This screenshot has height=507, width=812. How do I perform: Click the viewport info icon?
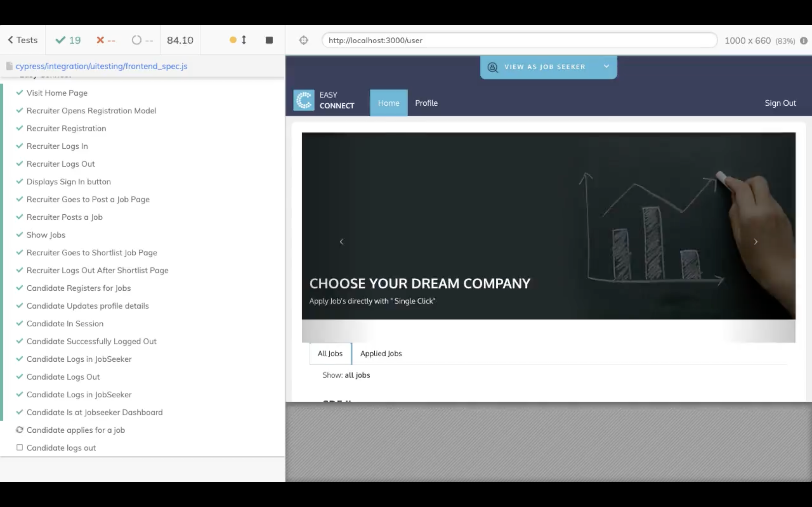(x=804, y=41)
